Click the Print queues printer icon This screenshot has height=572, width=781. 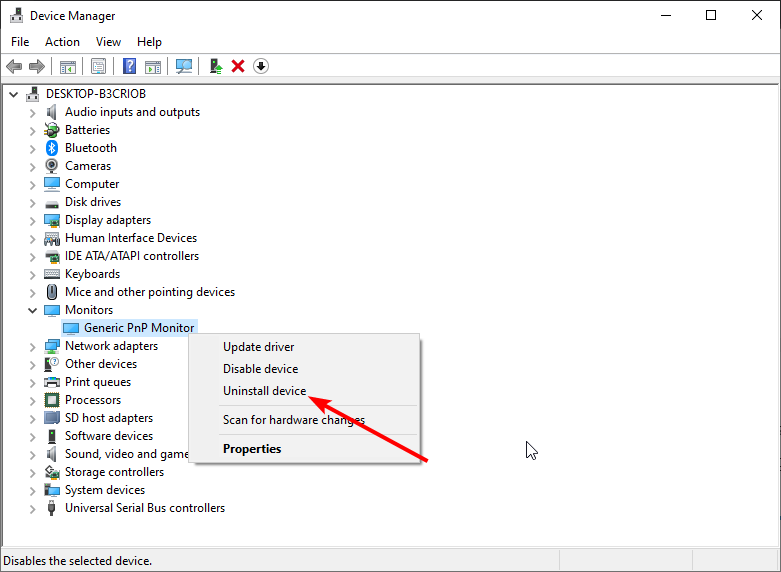point(52,382)
